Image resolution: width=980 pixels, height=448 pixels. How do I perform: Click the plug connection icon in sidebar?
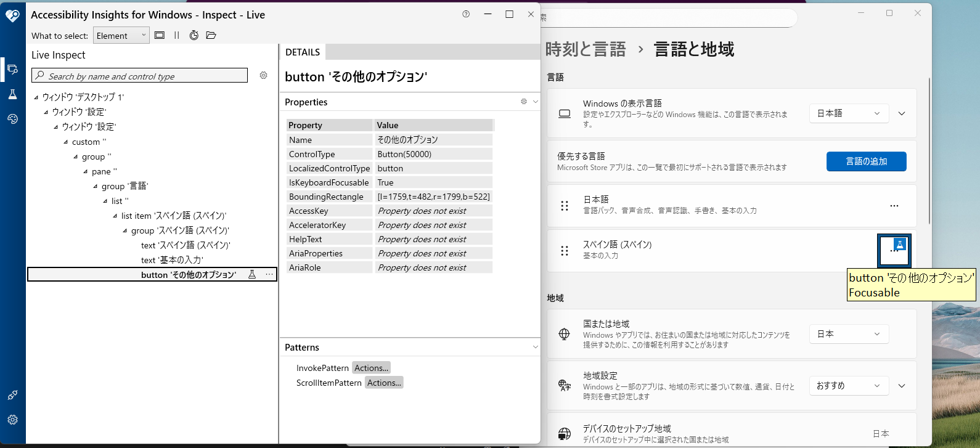[x=12, y=395]
